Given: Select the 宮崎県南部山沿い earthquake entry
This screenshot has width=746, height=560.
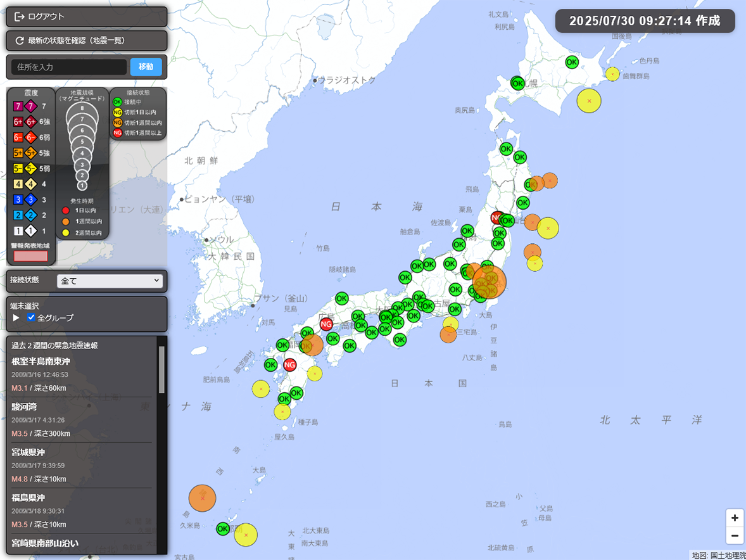Looking at the screenshot, I should [x=81, y=544].
